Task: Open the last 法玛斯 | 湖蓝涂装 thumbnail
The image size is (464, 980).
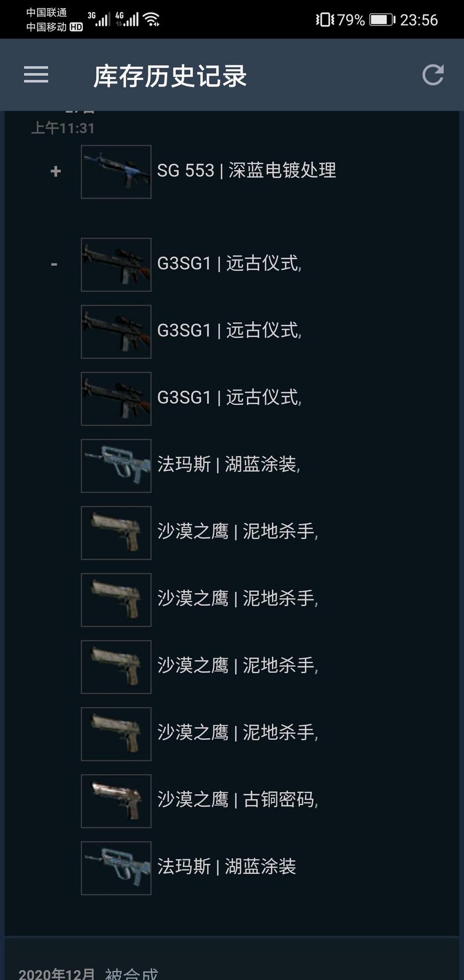Action: (x=116, y=868)
